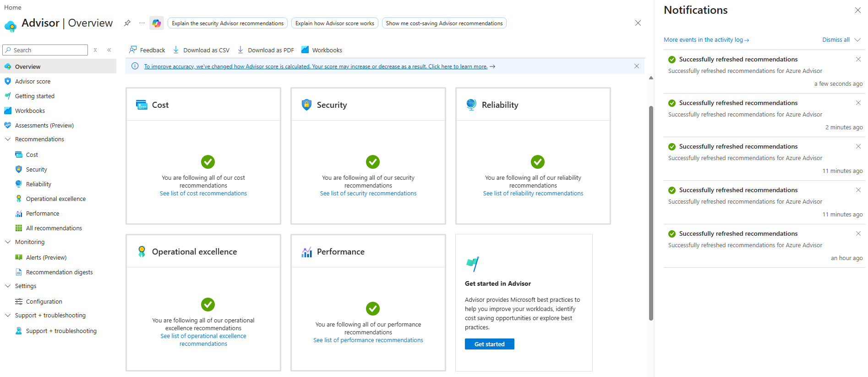This screenshot has width=868, height=377.
Task: Show cost-saving Advisor recommendations
Action: click(x=444, y=23)
